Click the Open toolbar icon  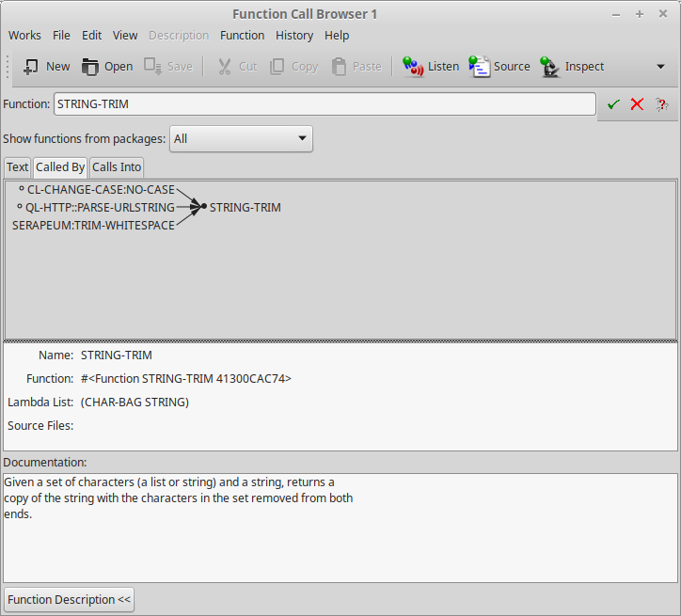90,67
